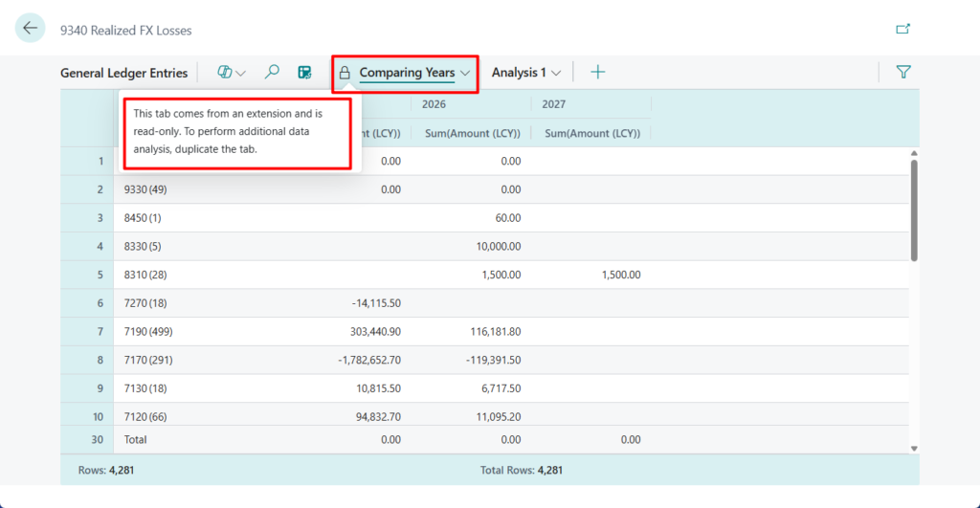Image resolution: width=980 pixels, height=508 pixels.
Task: Click the General Ledger Entries label
Action: pyautogui.click(x=123, y=73)
